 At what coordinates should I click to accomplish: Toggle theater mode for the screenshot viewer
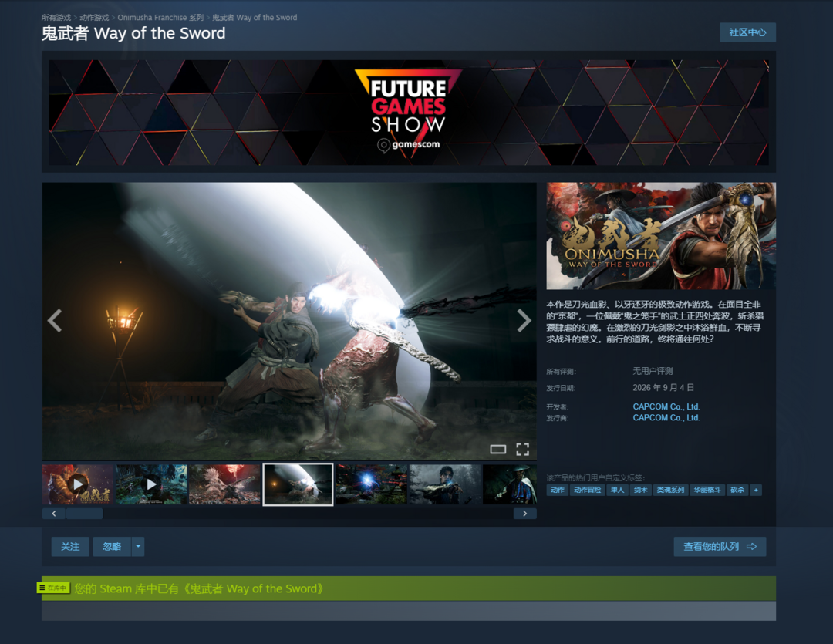tap(497, 450)
